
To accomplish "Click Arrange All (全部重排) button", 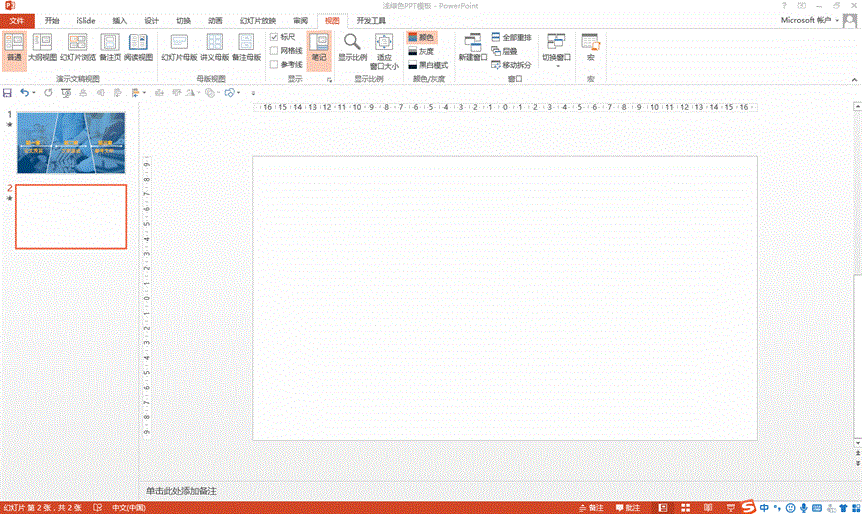I will (x=511, y=37).
